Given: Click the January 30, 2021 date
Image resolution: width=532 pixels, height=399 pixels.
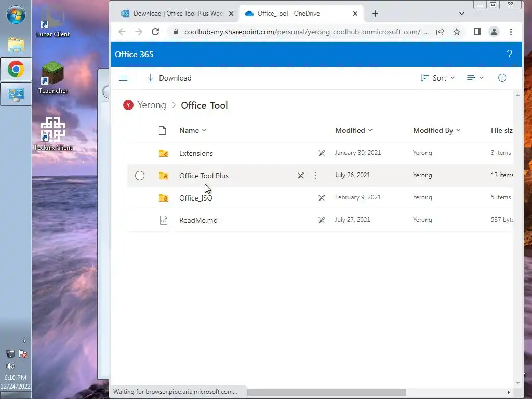Looking at the screenshot, I should tap(358, 153).
